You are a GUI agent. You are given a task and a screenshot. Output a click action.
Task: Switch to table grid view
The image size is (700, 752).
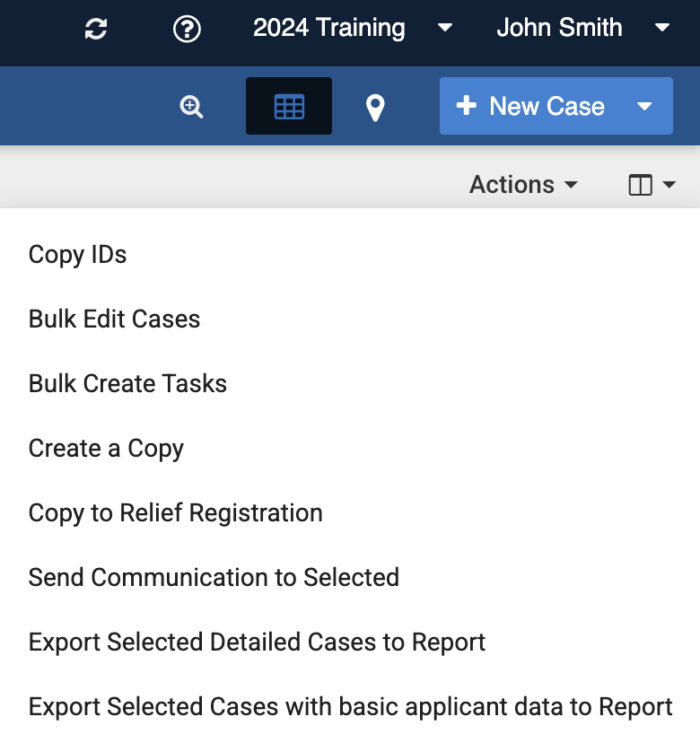point(289,107)
